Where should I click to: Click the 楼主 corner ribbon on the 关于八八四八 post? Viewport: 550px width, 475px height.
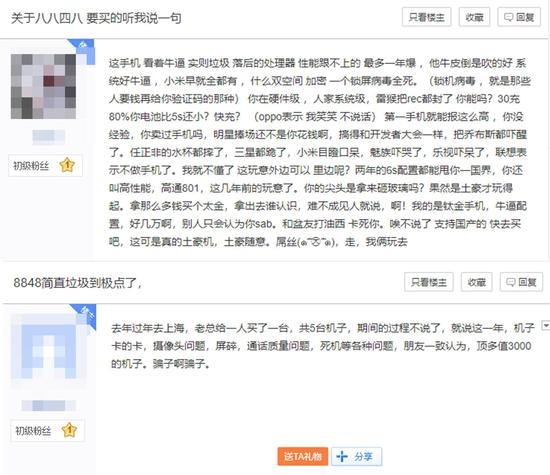pyautogui.click(x=84, y=49)
